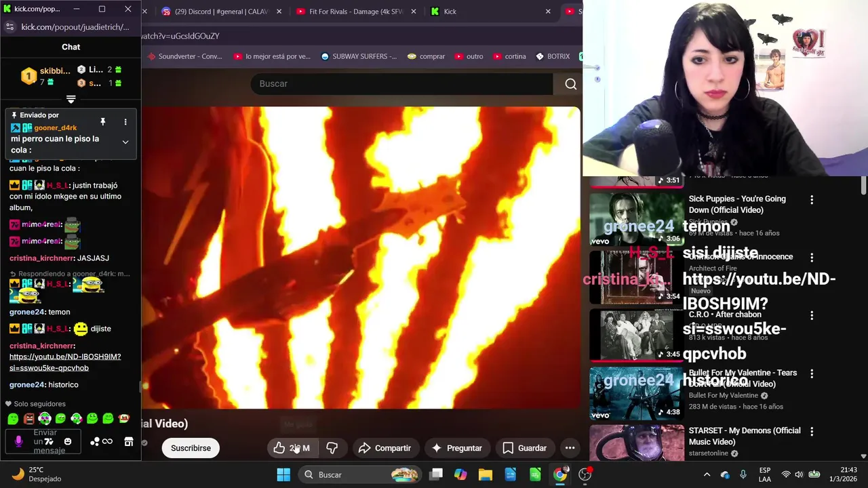Open the Kick shop storefront icon
The height and width of the screenshot is (488, 868).
(x=129, y=442)
